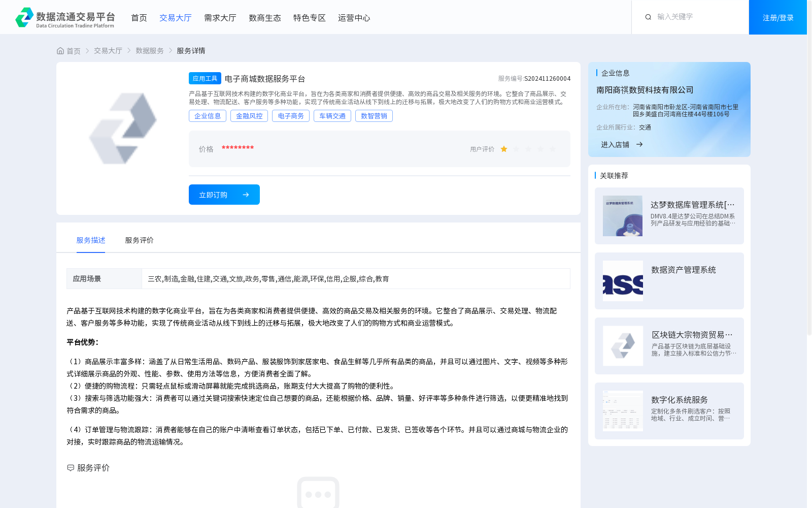Click the search magnifier icon
This screenshot has width=812, height=508.
tap(648, 17)
